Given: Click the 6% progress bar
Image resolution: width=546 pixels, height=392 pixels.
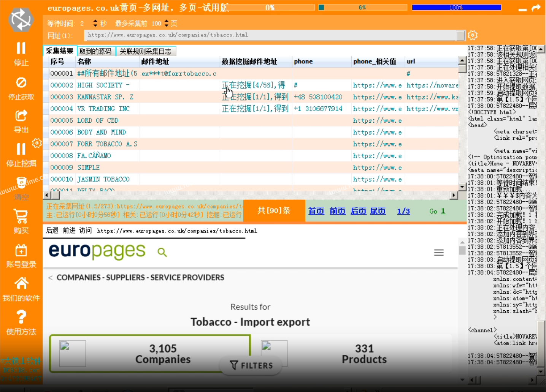Looking at the screenshot, I should tap(362, 7).
